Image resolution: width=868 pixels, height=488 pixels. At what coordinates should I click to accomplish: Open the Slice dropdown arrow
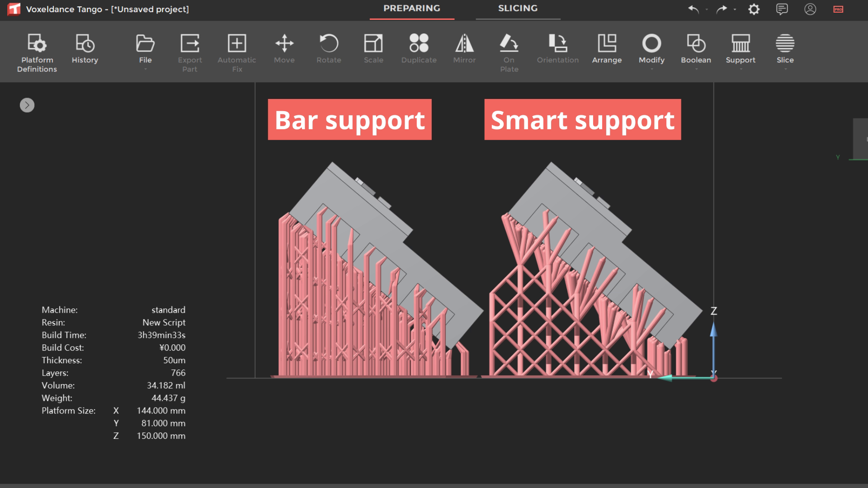tap(785, 69)
